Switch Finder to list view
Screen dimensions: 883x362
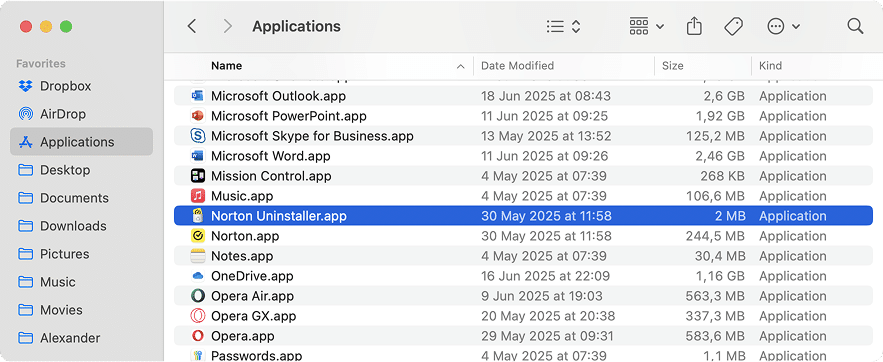pos(555,26)
